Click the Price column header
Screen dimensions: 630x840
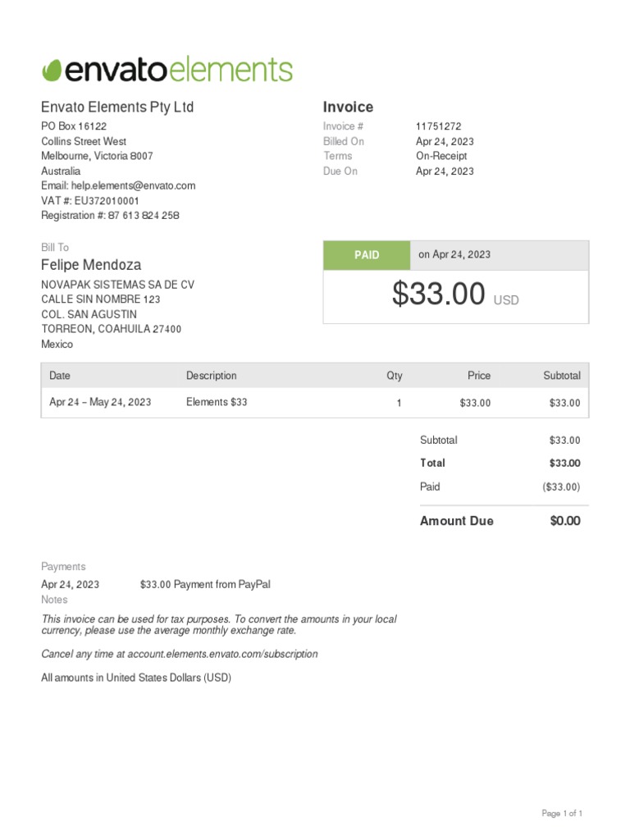click(479, 376)
